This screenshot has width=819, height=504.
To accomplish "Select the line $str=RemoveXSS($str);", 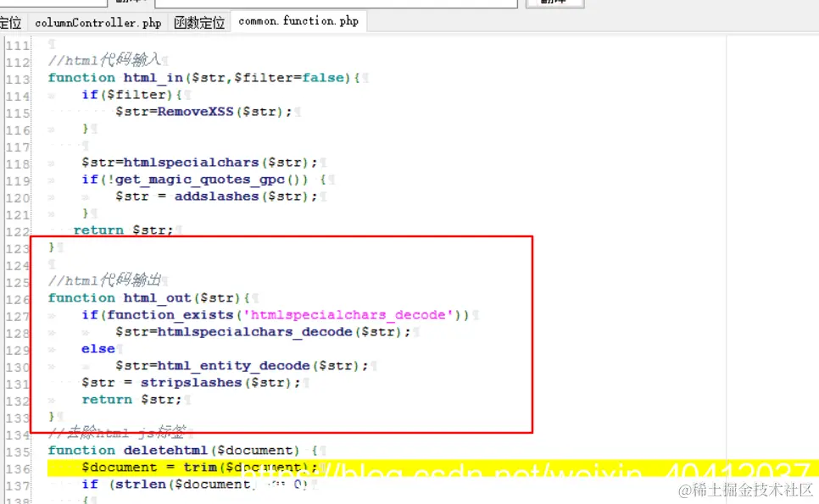I will coord(203,112).
